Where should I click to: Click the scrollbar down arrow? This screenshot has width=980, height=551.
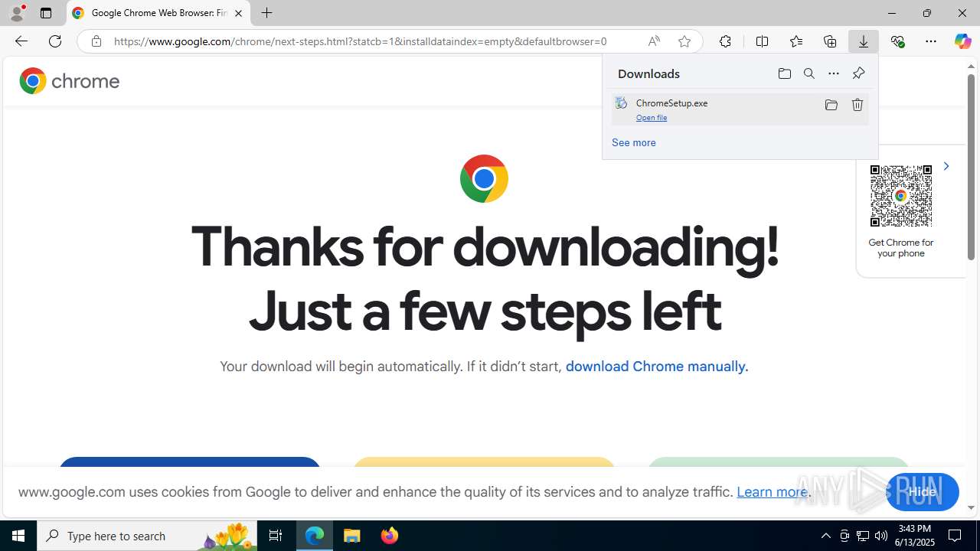pos(971,507)
